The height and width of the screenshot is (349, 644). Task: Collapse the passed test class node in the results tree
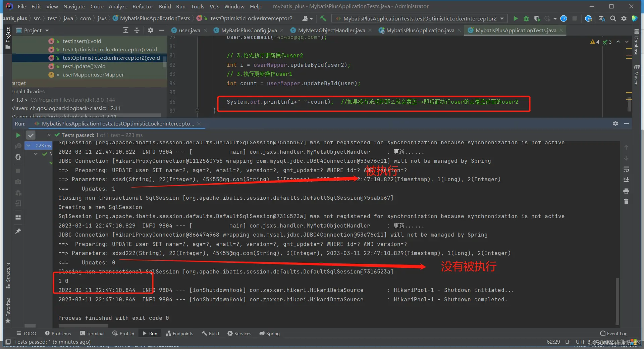coord(36,154)
